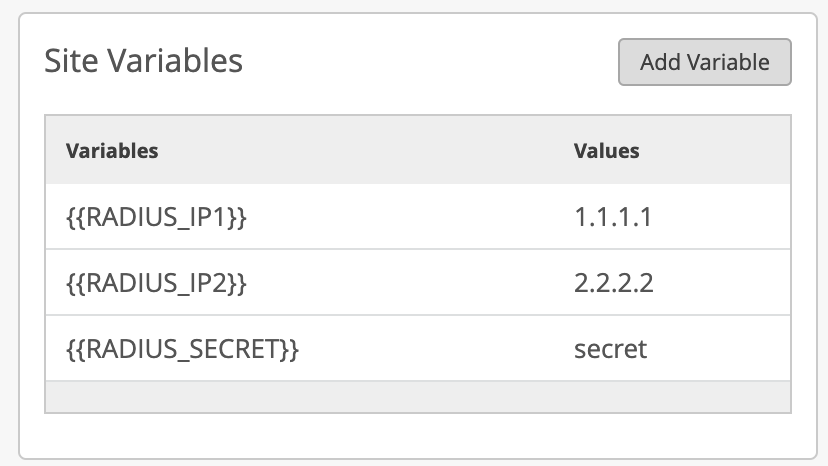Sort by the Values column header
This screenshot has height=466, width=828.
click(x=606, y=151)
